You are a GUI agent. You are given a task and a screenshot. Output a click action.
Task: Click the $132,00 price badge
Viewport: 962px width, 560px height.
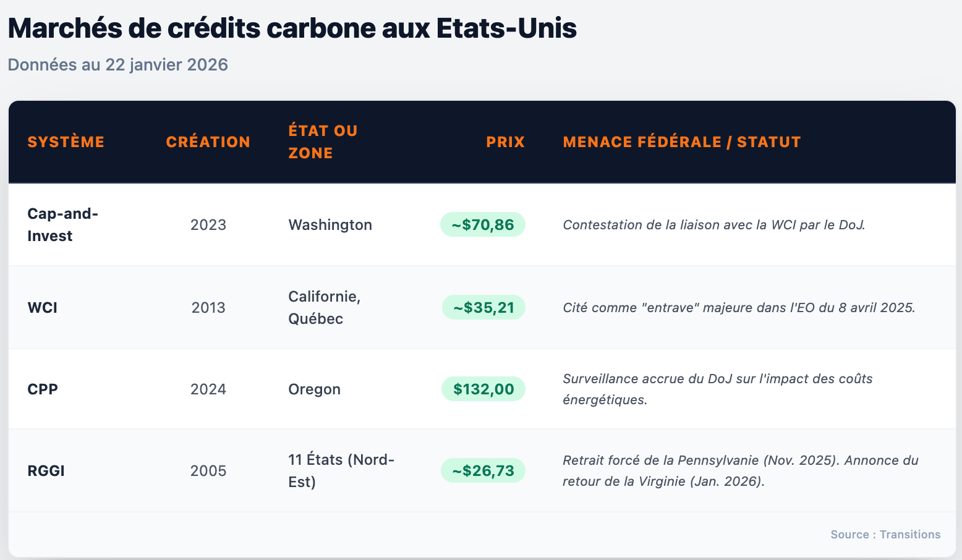[483, 389]
